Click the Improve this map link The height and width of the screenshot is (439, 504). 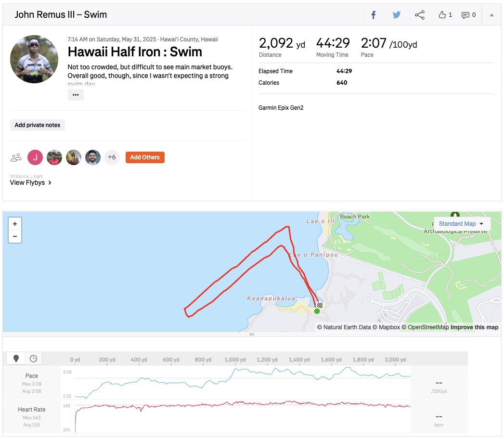click(474, 327)
